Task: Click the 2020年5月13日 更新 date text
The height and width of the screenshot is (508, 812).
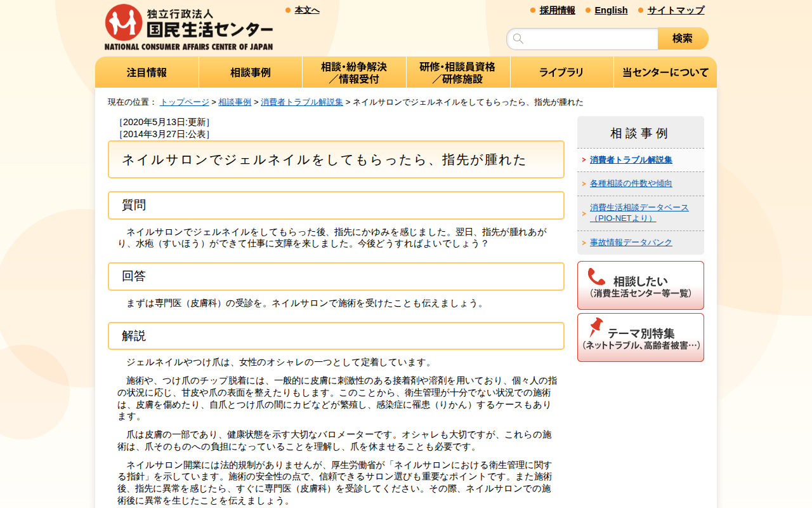Action: pyautogui.click(x=164, y=122)
